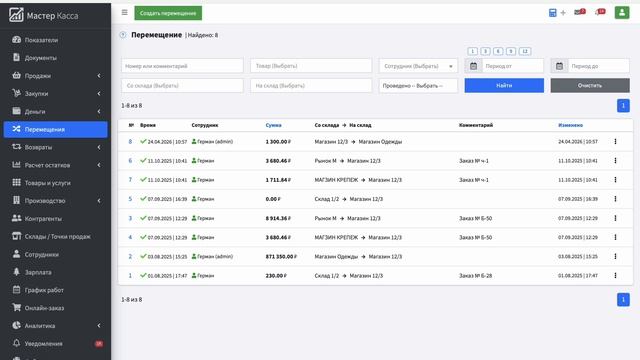640x360 pixels.
Task: Open Контрагенты via its people icon
Action: (x=16, y=218)
